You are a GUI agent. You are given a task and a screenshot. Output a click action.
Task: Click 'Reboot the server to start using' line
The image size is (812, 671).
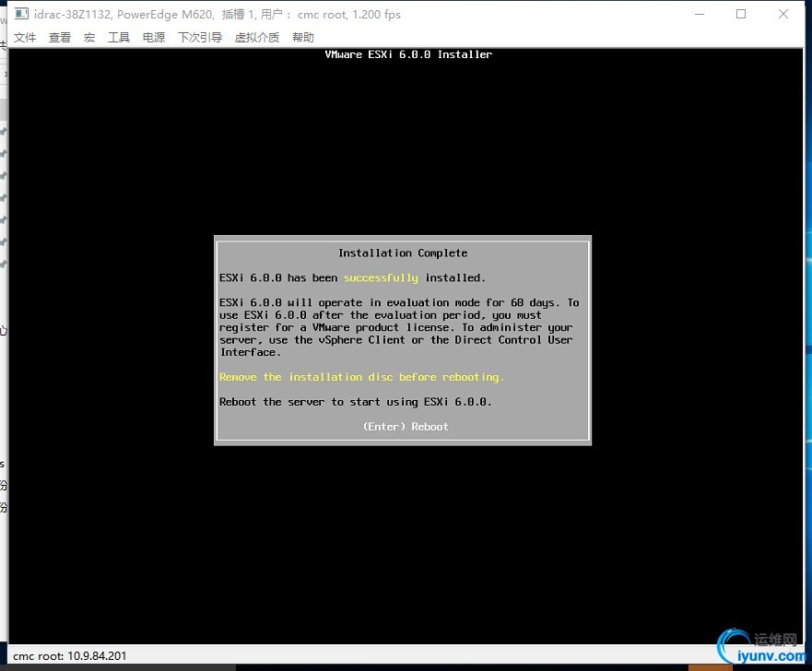click(x=355, y=402)
